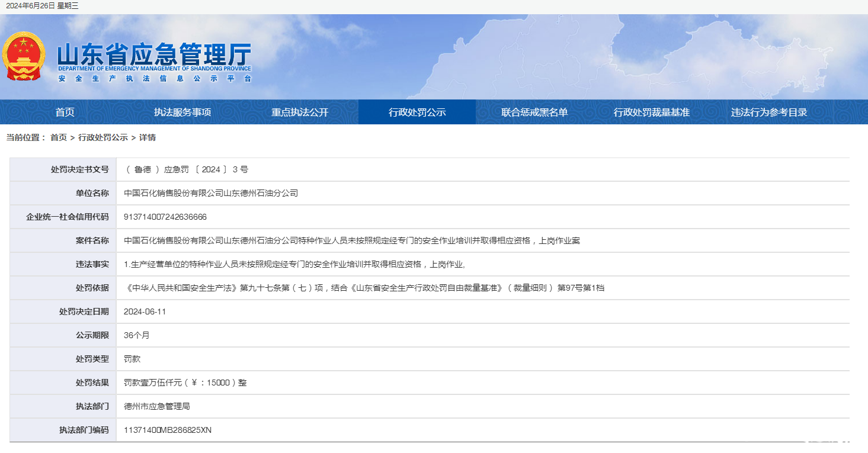Click the 单位名称 row label
Viewport: 868px width, 453px height.
coord(92,193)
